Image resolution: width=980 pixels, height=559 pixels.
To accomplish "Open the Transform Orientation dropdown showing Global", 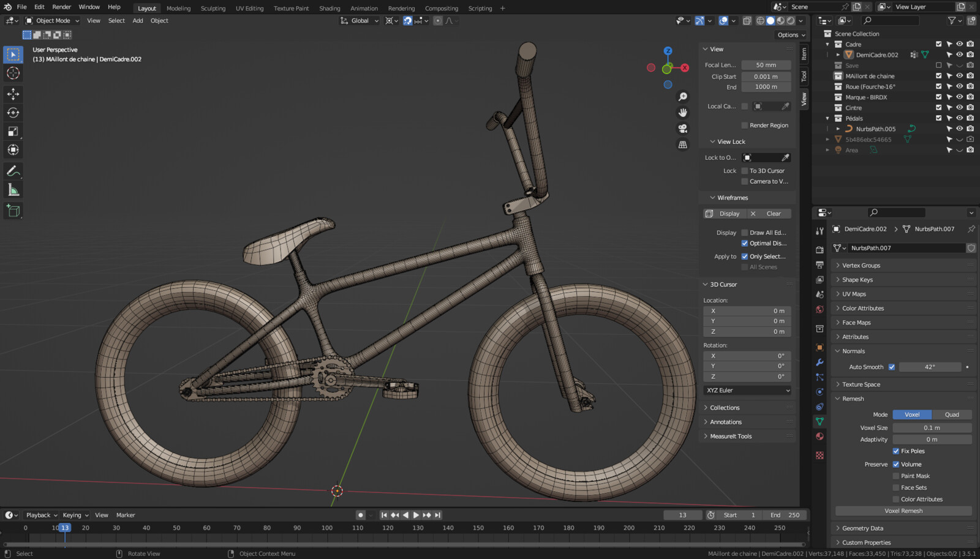I will pos(359,20).
